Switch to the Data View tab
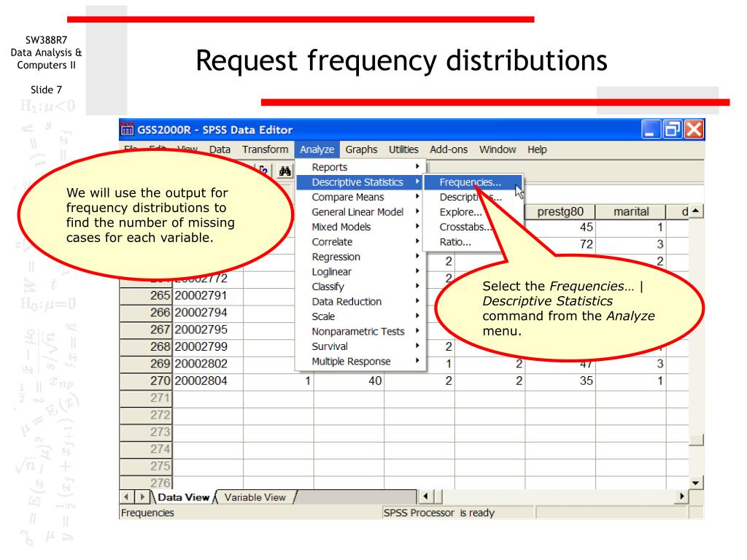747x560 pixels. (183, 497)
